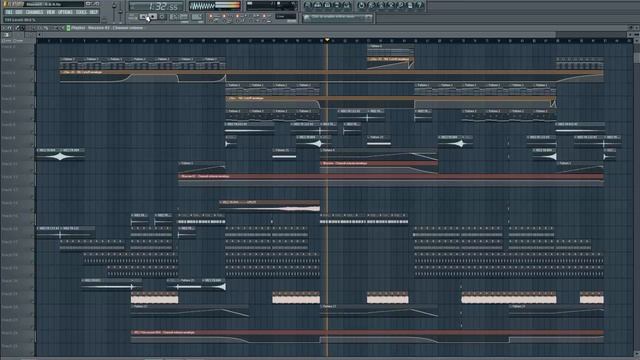Click third icon of second shortcut group
Screen dimensions: 640x360
[381, 5]
